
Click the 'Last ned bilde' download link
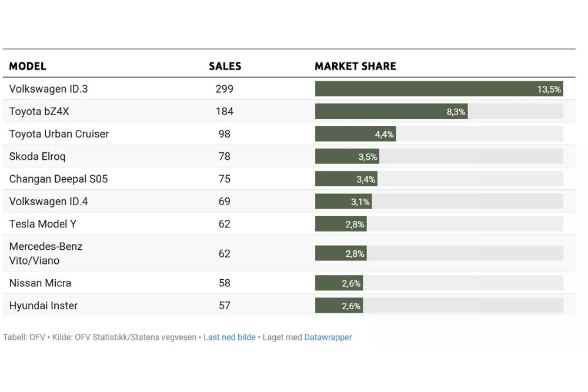229,337
